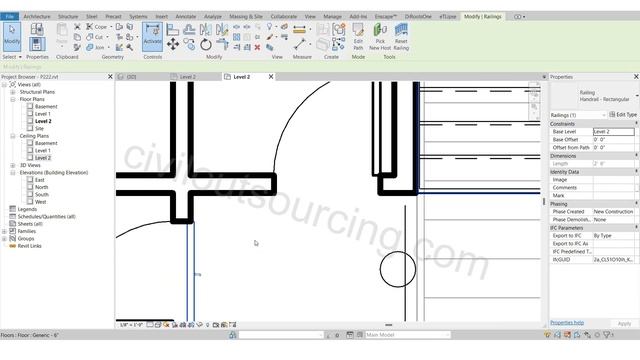This screenshot has height=360, width=640.
Task: Click the Edit Type button
Action: pos(623,115)
